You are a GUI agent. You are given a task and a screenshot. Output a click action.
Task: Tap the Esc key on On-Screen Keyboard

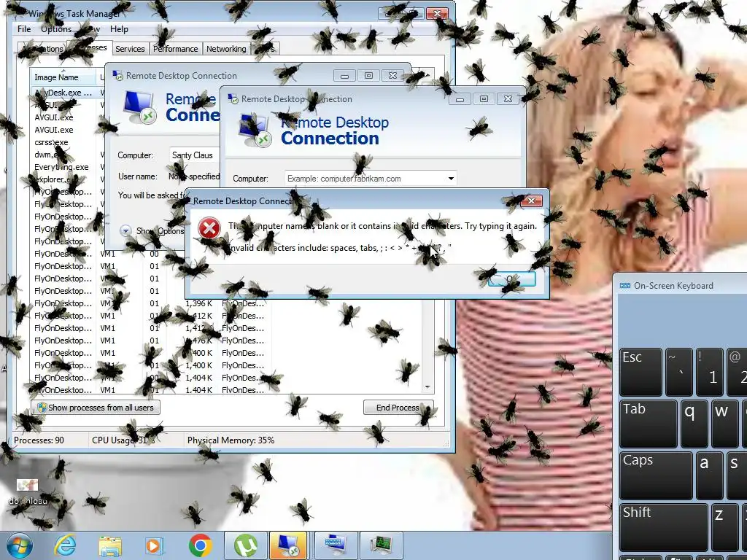640,372
